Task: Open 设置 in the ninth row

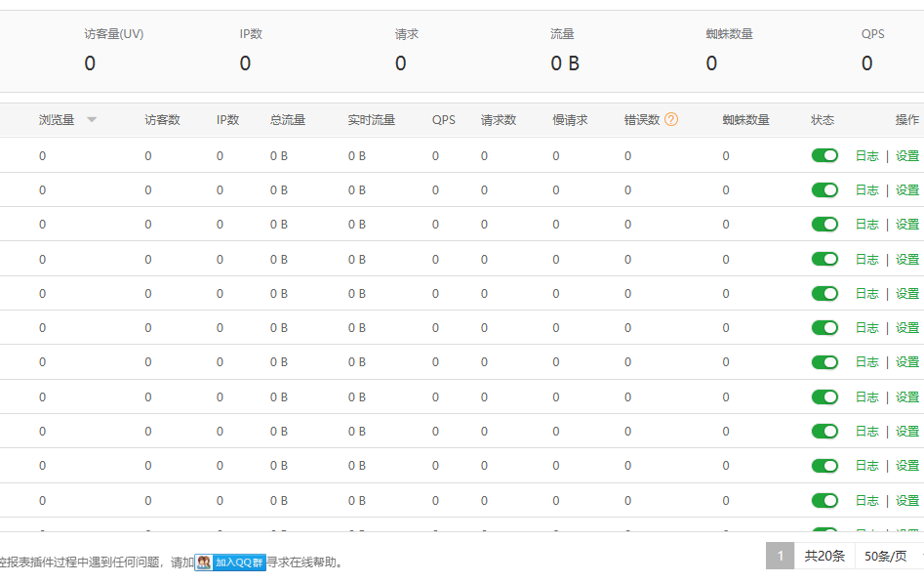Action: point(906,432)
